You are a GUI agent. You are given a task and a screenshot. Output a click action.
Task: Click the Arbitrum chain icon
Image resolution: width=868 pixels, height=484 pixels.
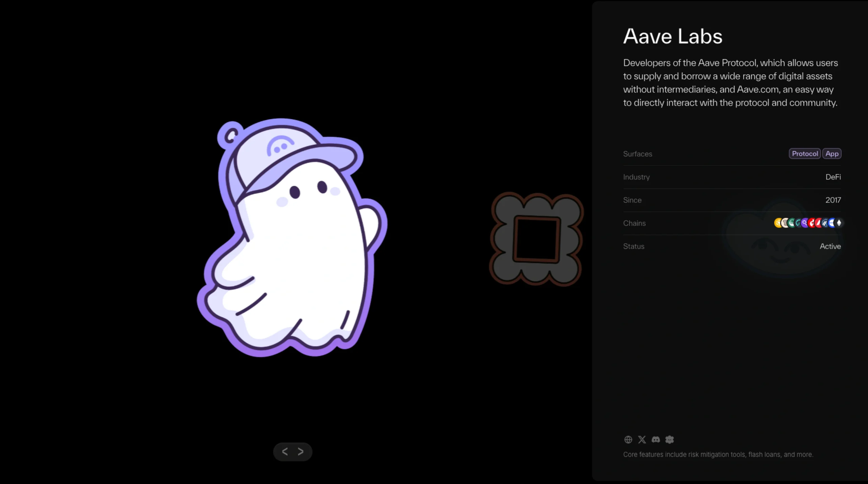824,223
